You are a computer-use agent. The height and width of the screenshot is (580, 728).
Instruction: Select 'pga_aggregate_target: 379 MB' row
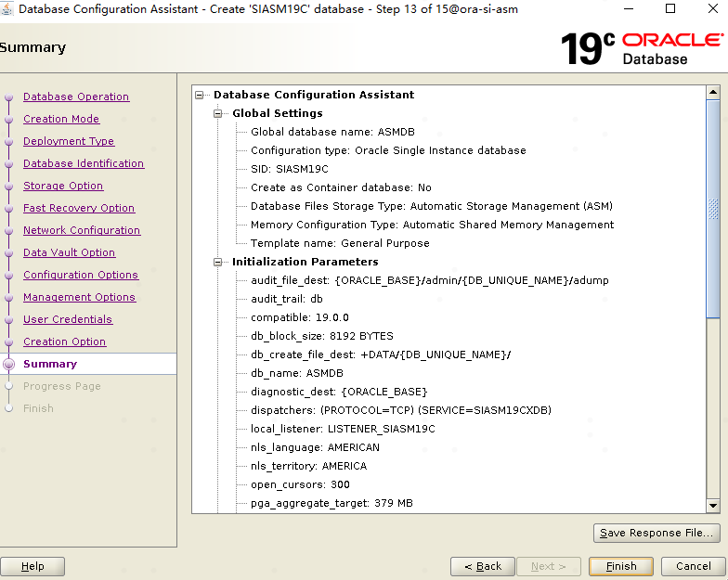[x=331, y=503]
